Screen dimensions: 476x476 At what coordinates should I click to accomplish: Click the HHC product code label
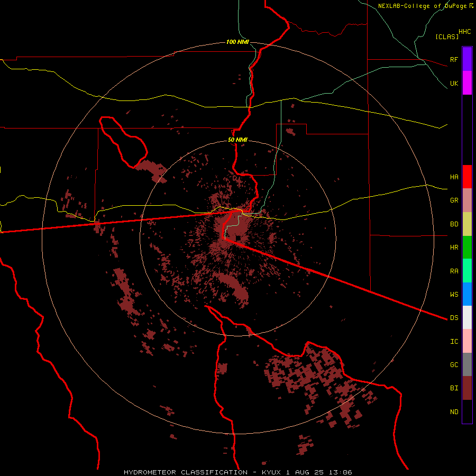[464, 32]
